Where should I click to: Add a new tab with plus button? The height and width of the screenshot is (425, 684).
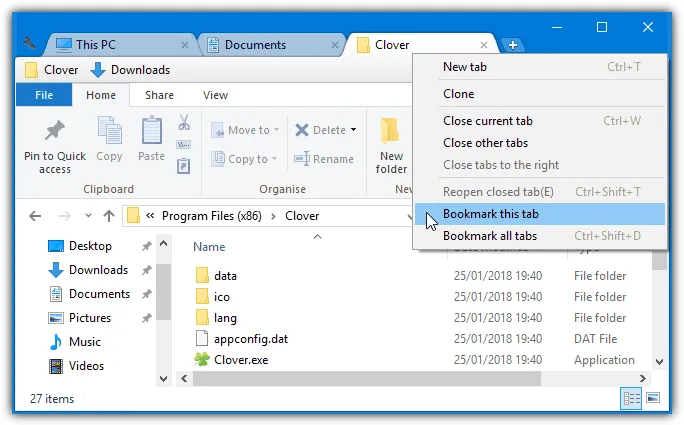513,45
